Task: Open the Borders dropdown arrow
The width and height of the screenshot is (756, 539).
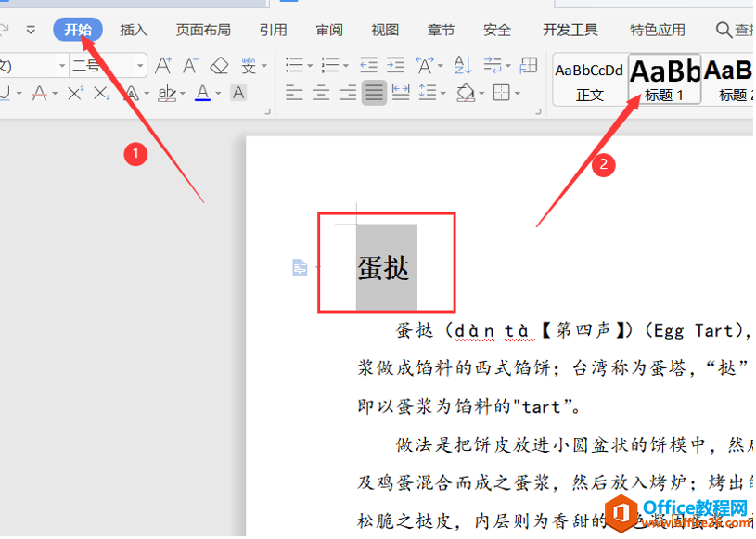Action: [518, 93]
